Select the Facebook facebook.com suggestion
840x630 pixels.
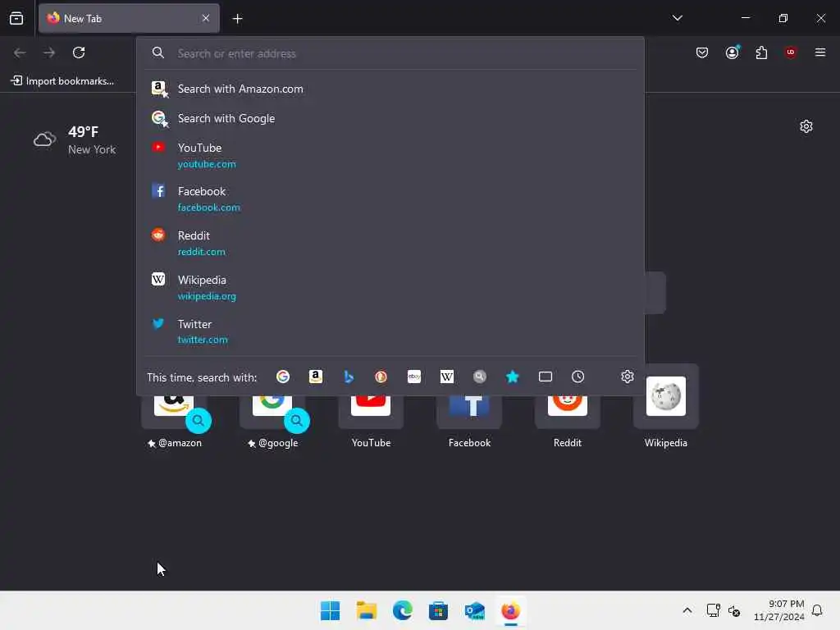pyautogui.click(x=390, y=199)
